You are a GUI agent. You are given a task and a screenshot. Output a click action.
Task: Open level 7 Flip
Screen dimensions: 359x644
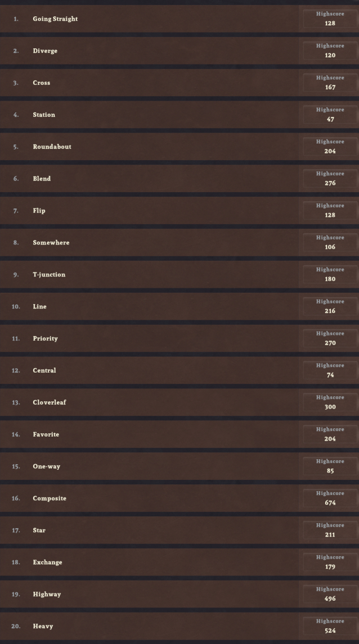click(179, 210)
